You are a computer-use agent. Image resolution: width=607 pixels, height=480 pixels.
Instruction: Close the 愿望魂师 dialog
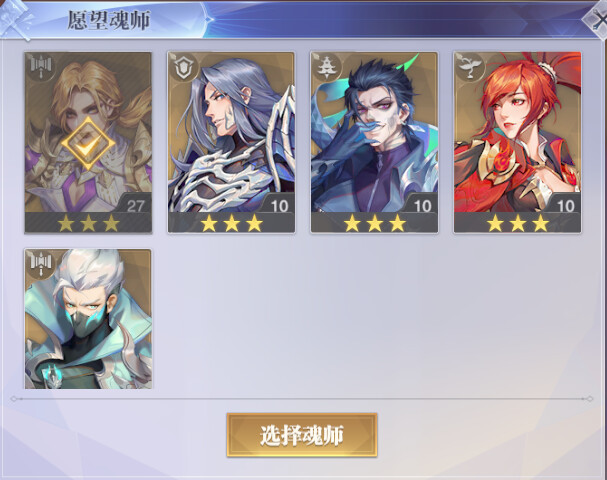(x=598, y=19)
